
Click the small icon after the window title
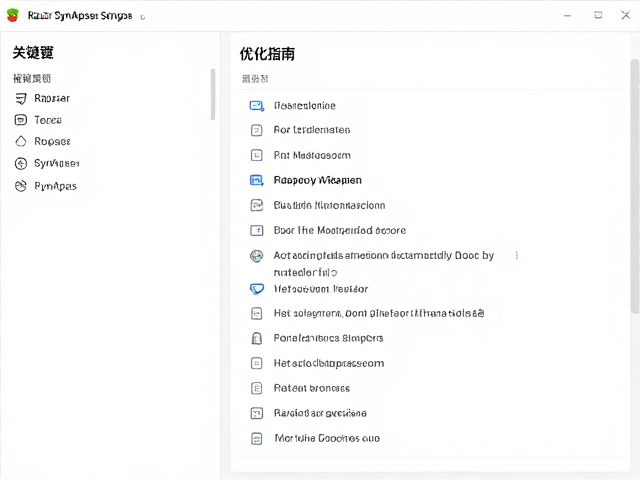(x=142, y=17)
